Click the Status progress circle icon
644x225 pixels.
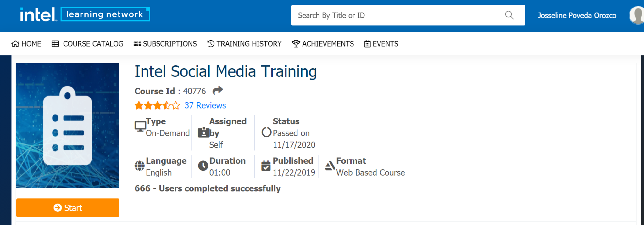[x=266, y=132]
